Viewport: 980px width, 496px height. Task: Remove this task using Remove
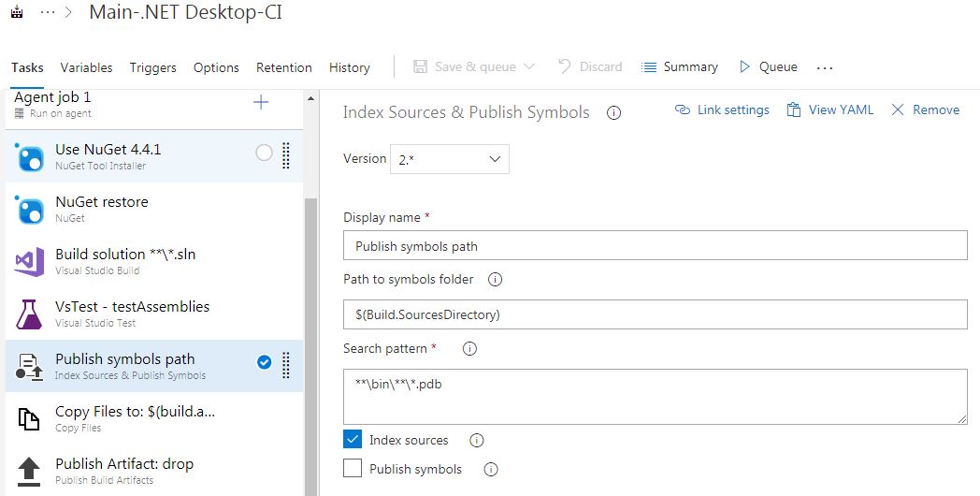926,110
